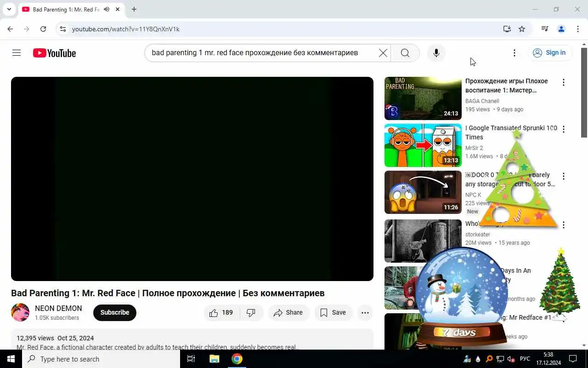The image size is (588, 368).
Task: Like the video with thumbs up
Action: pos(221,313)
